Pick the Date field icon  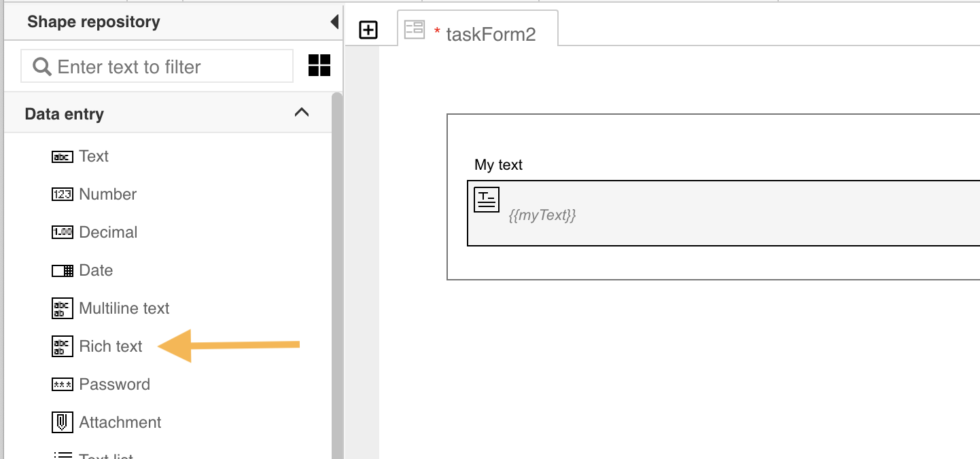pyautogui.click(x=63, y=270)
